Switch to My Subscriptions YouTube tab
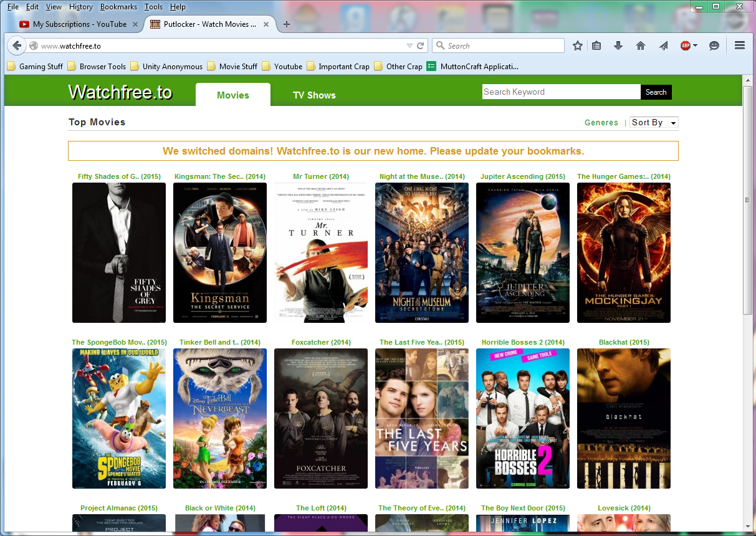756x536 pixels. pyautogui.click(x=79, y=24)
